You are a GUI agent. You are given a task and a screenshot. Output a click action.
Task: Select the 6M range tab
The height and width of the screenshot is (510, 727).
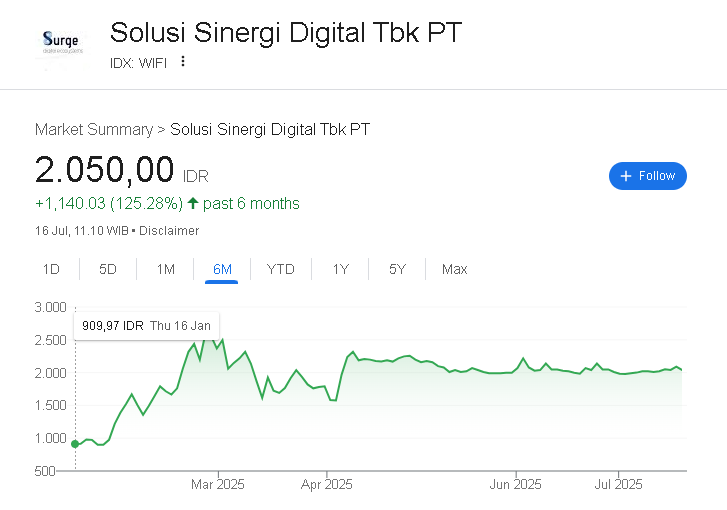tap(222, 269)
